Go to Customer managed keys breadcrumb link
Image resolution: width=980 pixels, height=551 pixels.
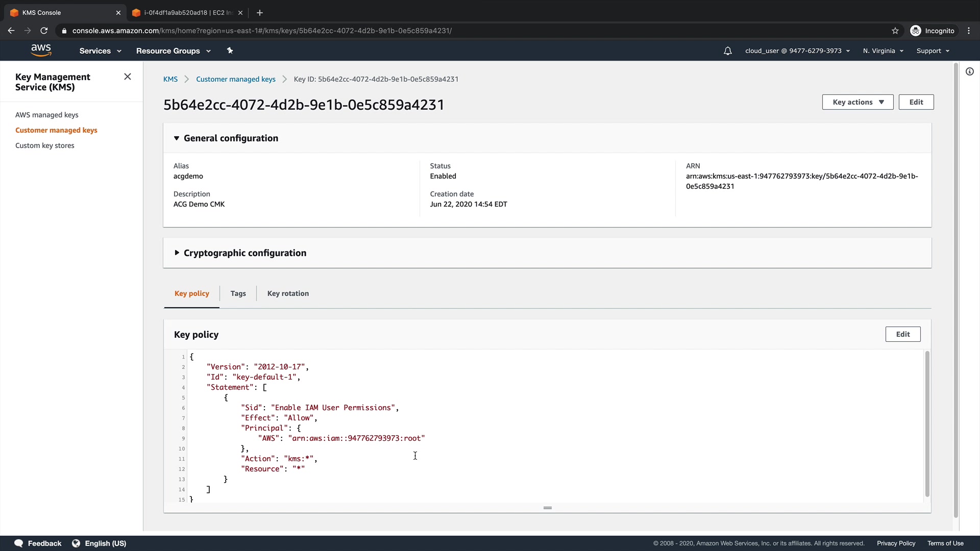(x=235, y=79)
